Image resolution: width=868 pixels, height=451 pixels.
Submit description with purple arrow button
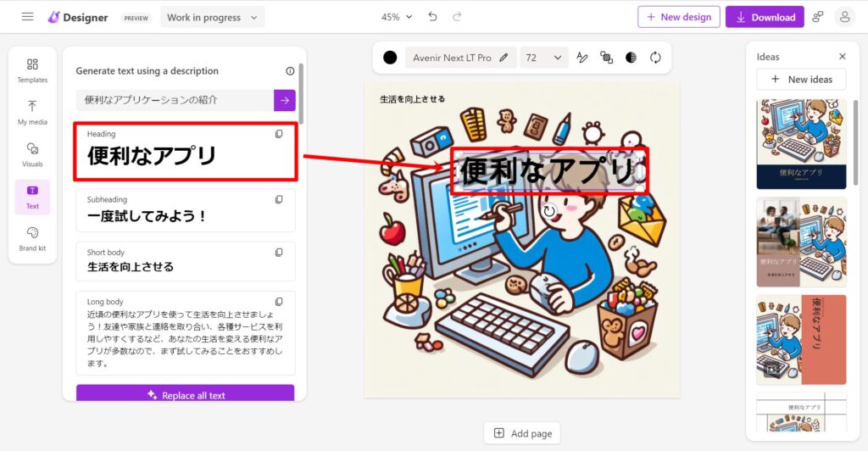(x=285, y=100)
